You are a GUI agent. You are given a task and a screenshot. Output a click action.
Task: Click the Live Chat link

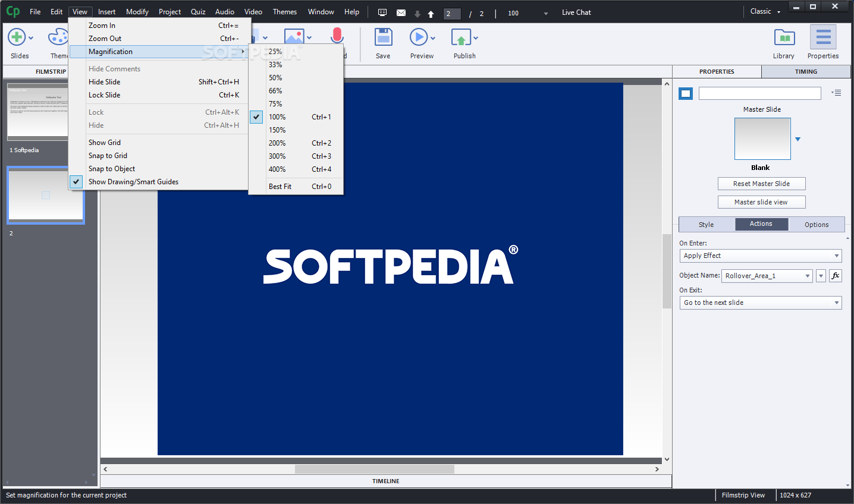pyautogui.click(x=576, y=12)
